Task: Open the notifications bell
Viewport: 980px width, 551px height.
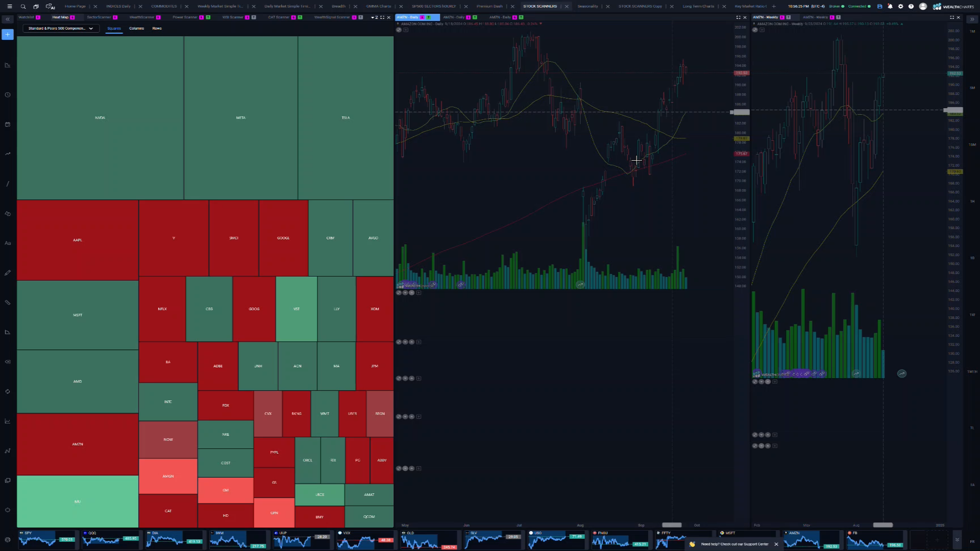Action: point(890,7)
